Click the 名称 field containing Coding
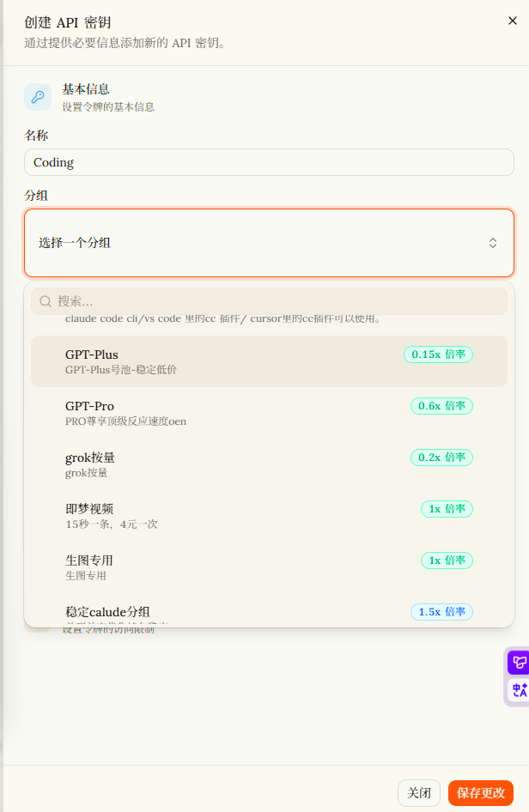Image resolution: width=529 pixels, height=812 pixels. pyautogui.click(x=269, y=162)
